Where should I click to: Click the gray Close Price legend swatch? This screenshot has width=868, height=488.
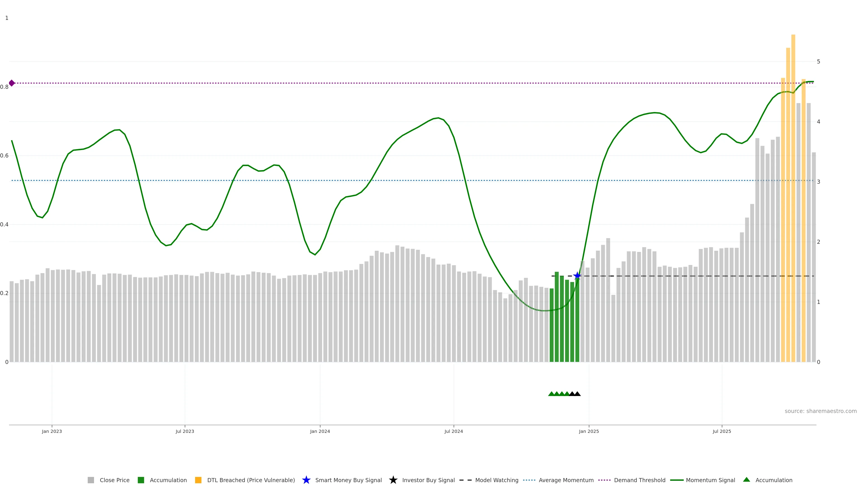91,480
